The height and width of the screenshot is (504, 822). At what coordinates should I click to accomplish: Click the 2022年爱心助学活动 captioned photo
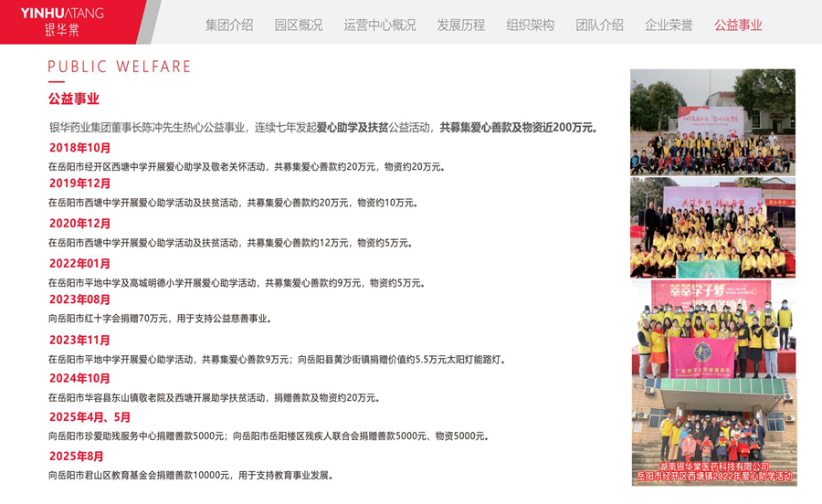[712, 431]
